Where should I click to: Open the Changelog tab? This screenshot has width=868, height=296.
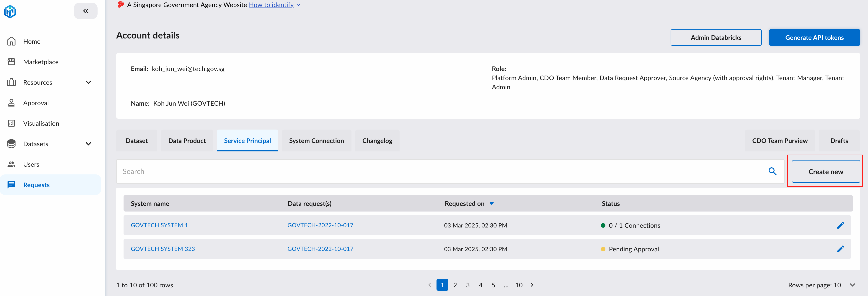coord(377,141)
